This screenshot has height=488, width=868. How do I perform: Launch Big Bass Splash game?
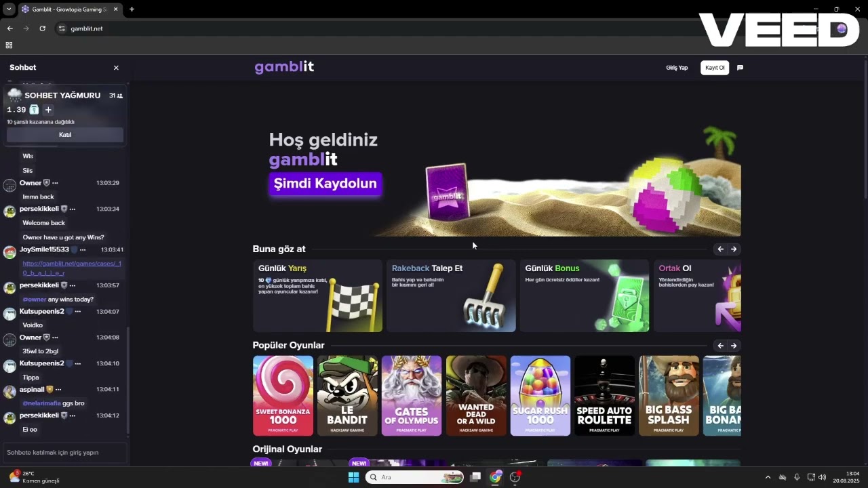point(669,396)
